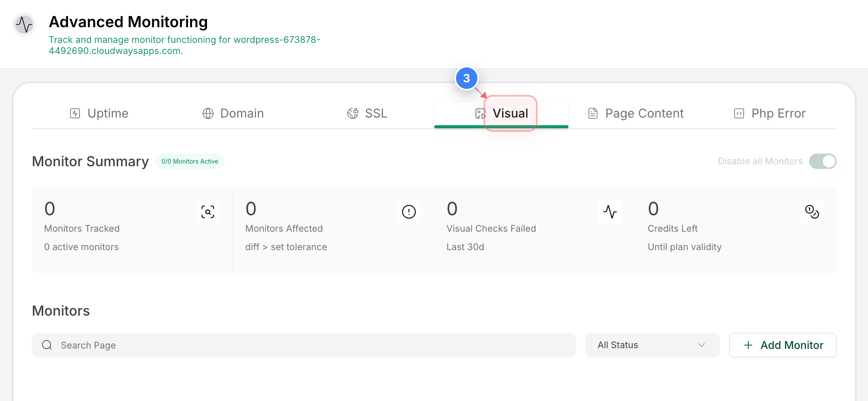Click the green site description subtitle
Viewport: 868px width, 401px height.
[x=184, y=45]
